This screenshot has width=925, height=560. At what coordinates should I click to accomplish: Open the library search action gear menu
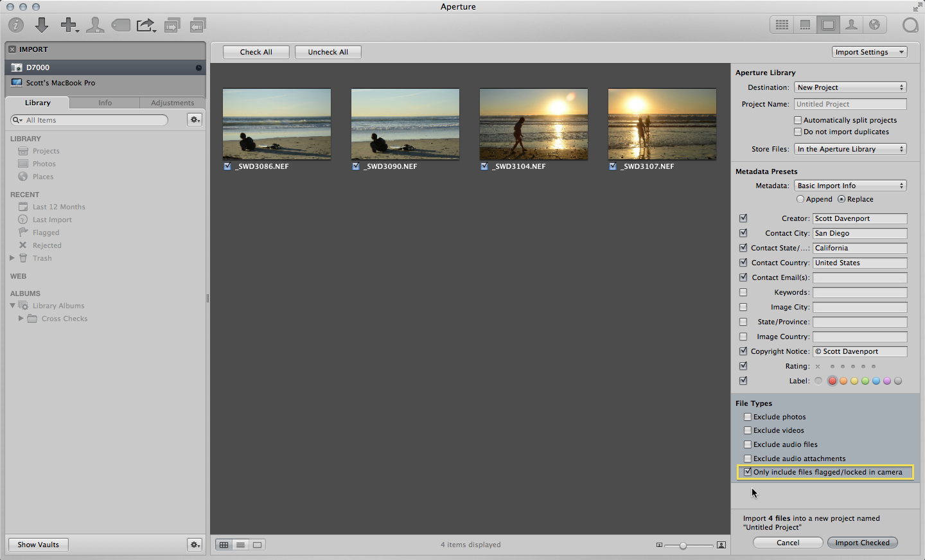tap(195, 120)
